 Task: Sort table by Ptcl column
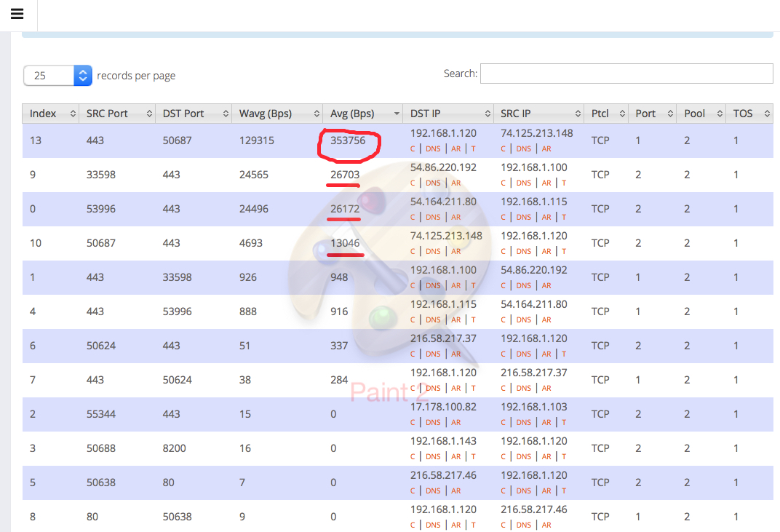(605, 114)
